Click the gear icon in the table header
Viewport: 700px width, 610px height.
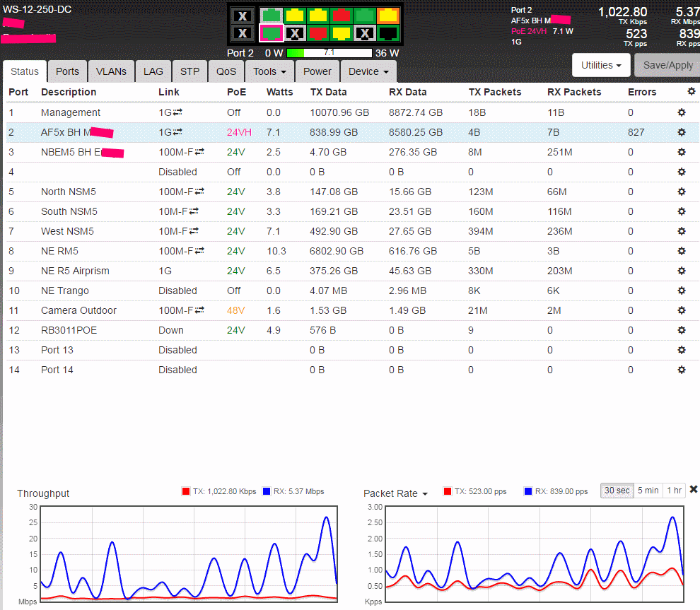(691, 92)
